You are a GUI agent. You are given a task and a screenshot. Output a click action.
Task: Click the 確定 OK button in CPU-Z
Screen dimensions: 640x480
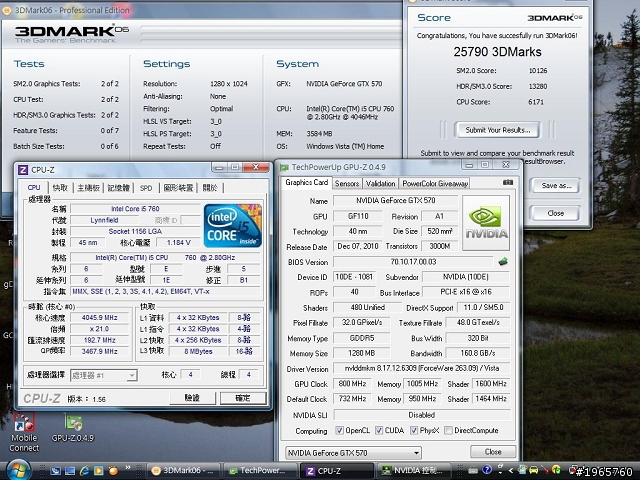pyautogui.click(x=243, y=398)
